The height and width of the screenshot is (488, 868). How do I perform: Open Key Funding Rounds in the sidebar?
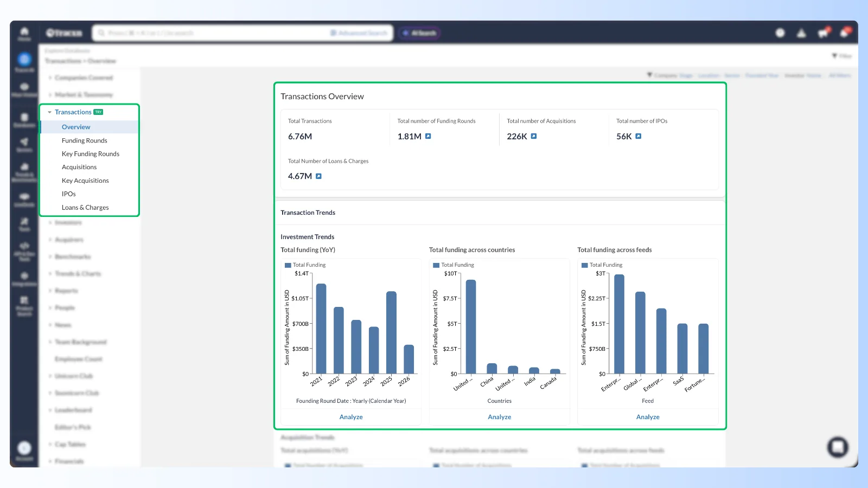[x=90, y=154]
